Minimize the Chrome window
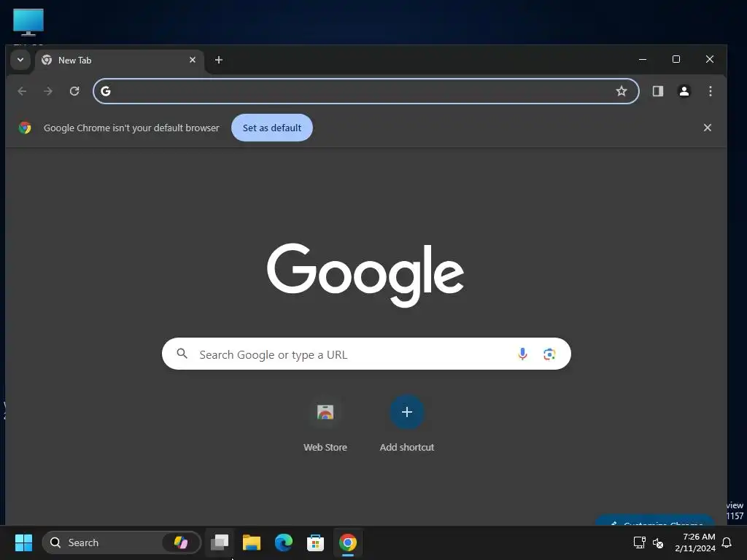This screenshot has width=747, height=560. click(643, 60)
